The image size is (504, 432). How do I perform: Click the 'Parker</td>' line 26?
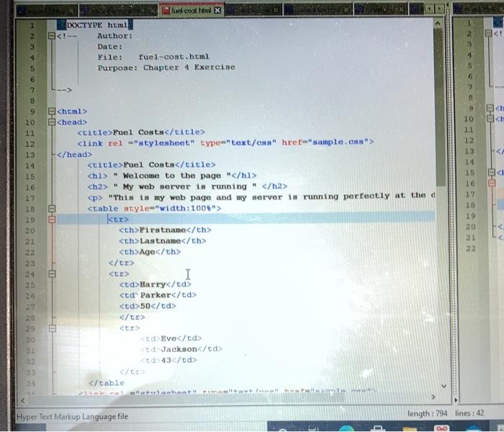(158, 295)
